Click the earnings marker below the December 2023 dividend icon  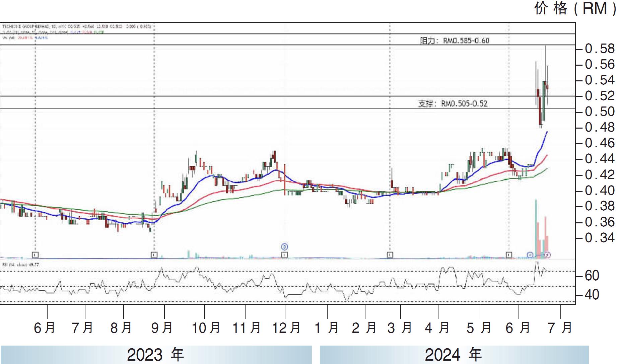[x=284, y=255]
